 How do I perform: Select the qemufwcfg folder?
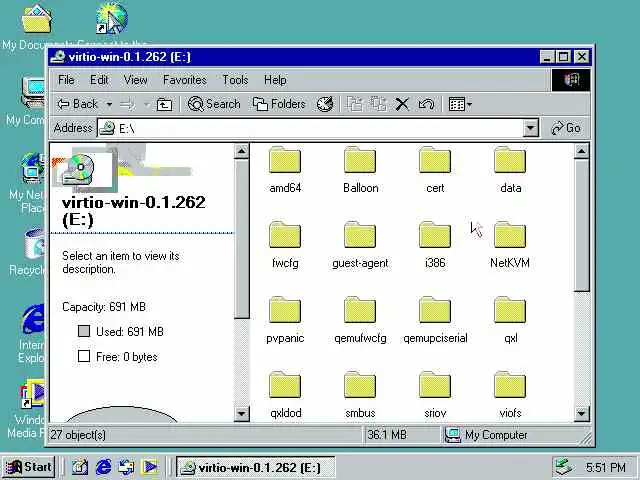click(360, 319)
